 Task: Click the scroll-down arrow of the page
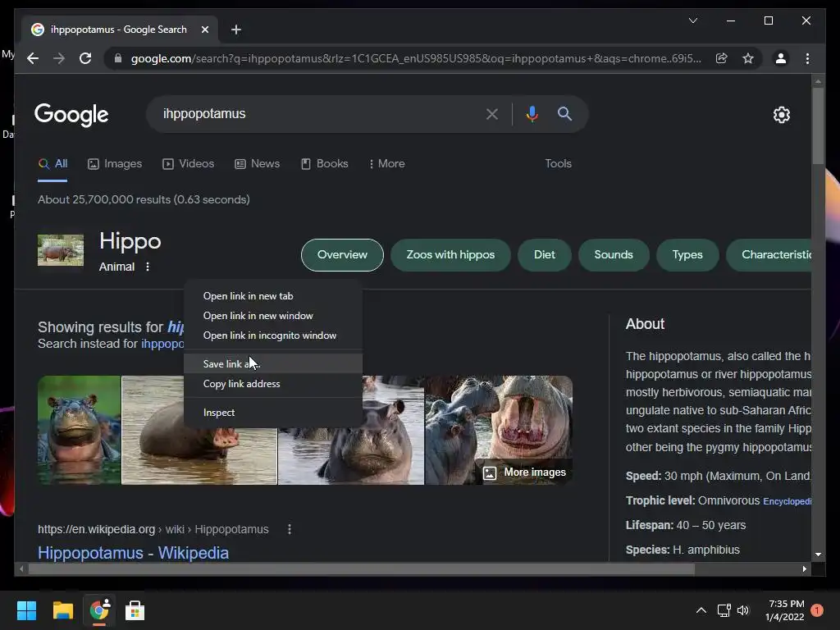pos(818,555)
